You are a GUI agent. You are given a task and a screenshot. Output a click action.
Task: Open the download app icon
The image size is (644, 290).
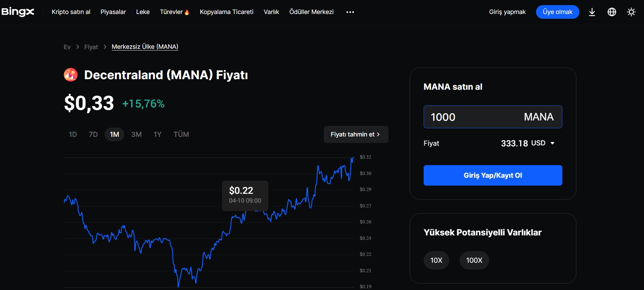tap(592, 12)
